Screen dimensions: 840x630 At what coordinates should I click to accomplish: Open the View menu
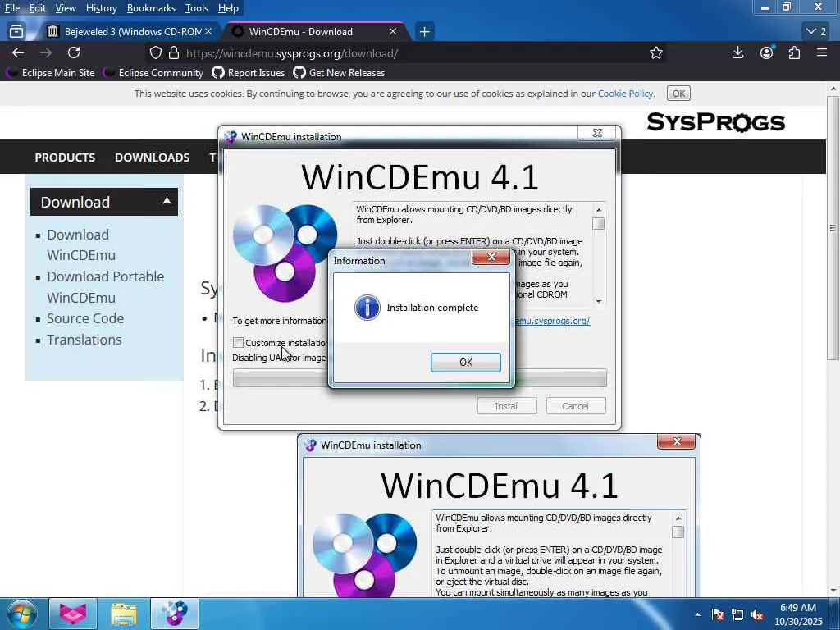point(66,8)
